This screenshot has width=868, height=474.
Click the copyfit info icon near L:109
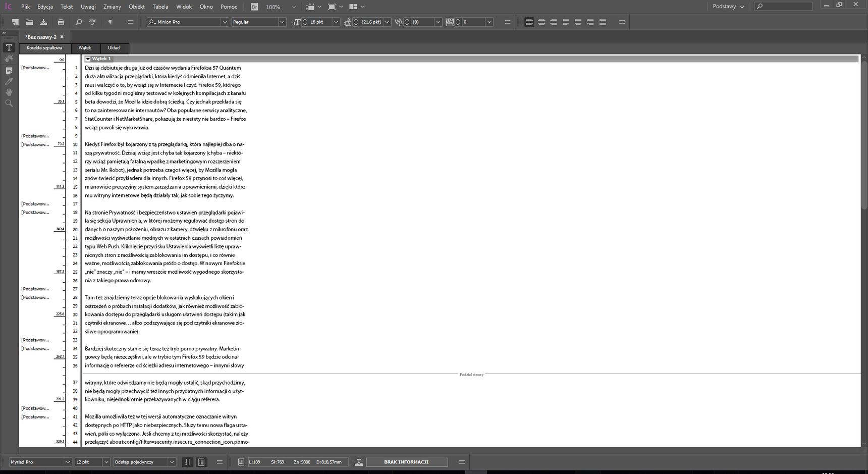pyautogui.click(x=241, y=462)
